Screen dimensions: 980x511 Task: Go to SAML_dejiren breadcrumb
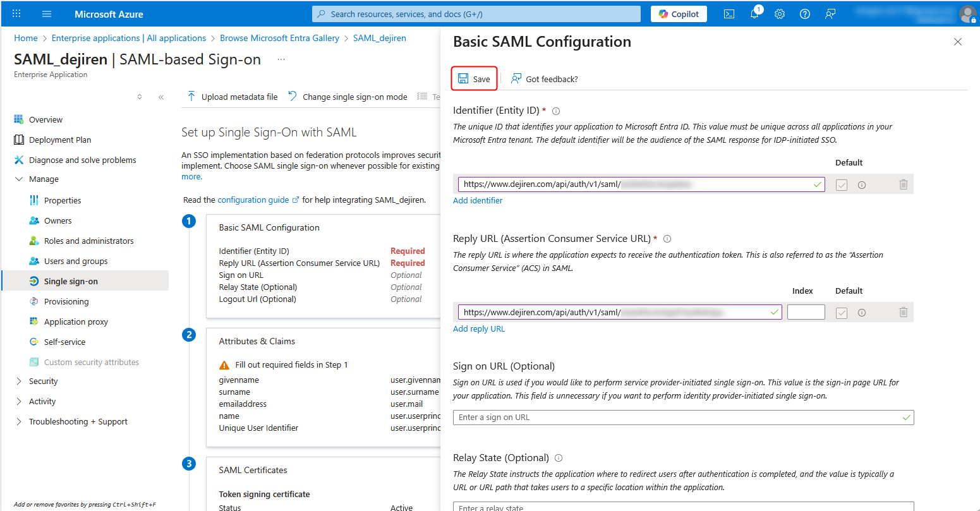point(379,38)
